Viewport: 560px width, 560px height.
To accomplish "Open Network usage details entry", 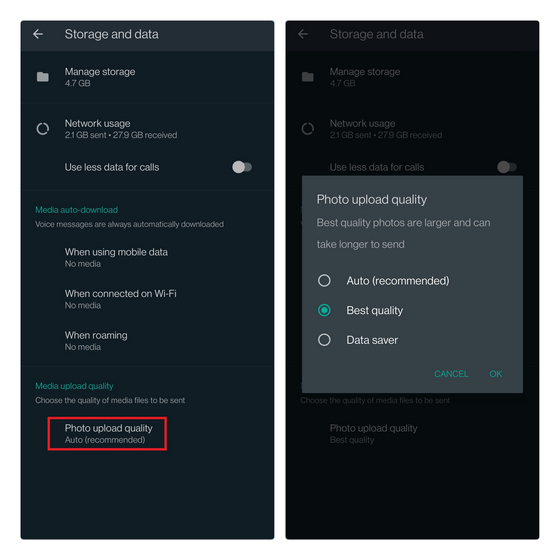I will point(148,129).
